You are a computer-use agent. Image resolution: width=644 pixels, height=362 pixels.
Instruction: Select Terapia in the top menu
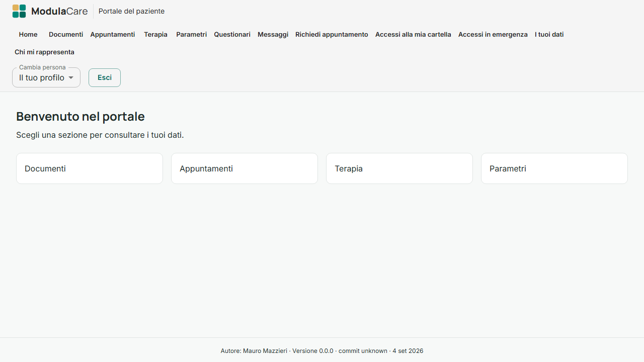(155, 34)
